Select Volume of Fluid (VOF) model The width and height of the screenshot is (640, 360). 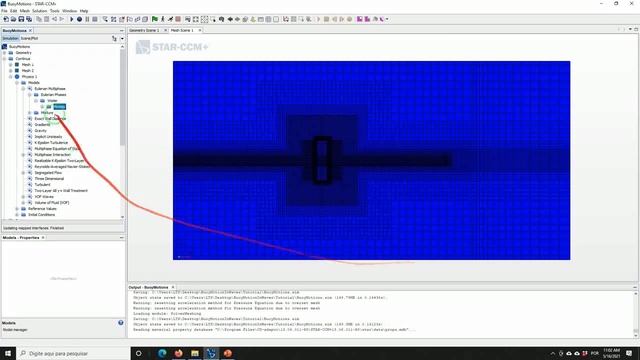[51, 203]
